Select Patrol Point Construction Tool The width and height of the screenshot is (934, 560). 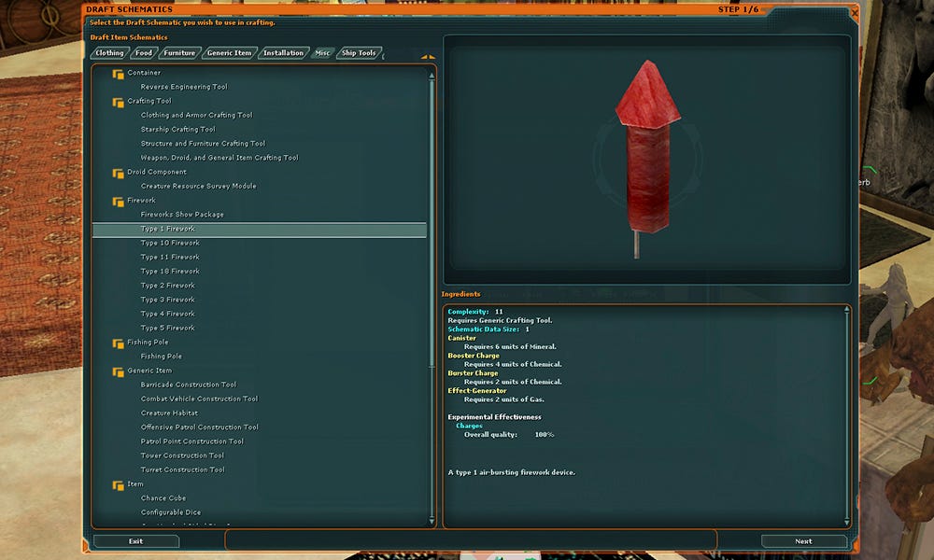pos(191,441)
